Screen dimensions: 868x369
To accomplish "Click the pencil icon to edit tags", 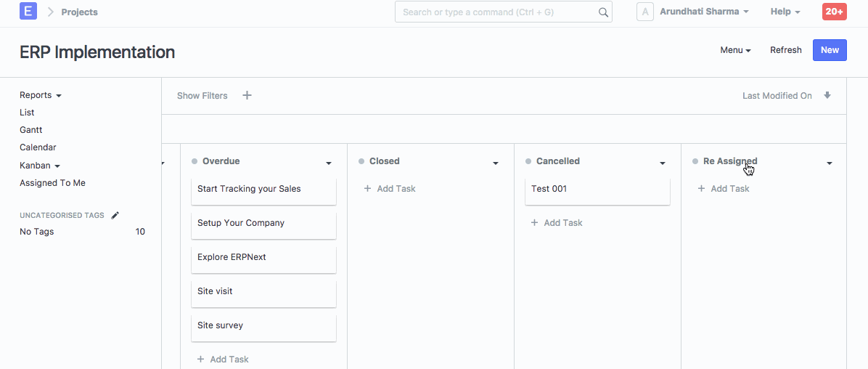I will tap(115, 215).
